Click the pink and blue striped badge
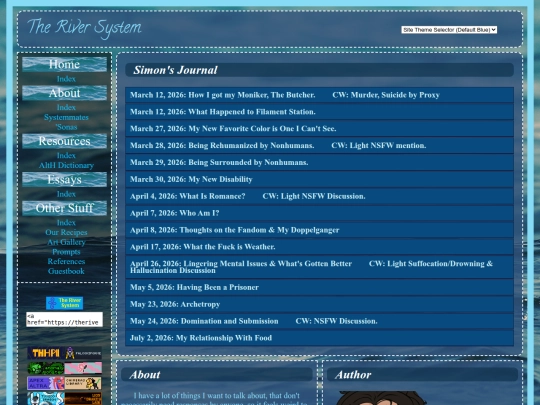 (x=83, y=368)
